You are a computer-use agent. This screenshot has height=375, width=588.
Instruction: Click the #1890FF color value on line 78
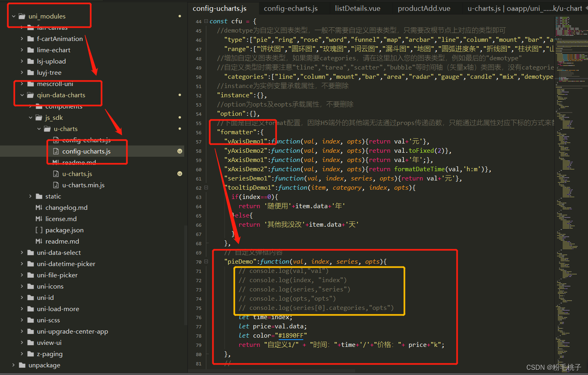click(x=291, y=336)
